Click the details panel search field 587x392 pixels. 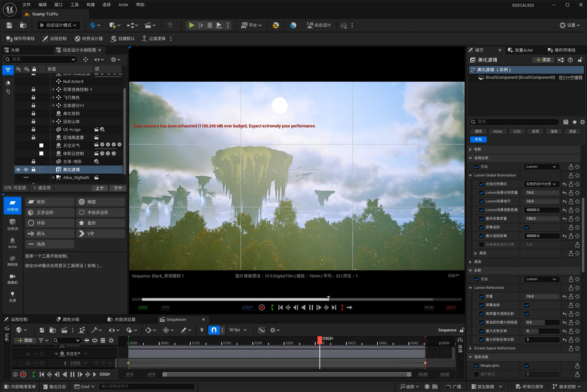coord(514,122)
